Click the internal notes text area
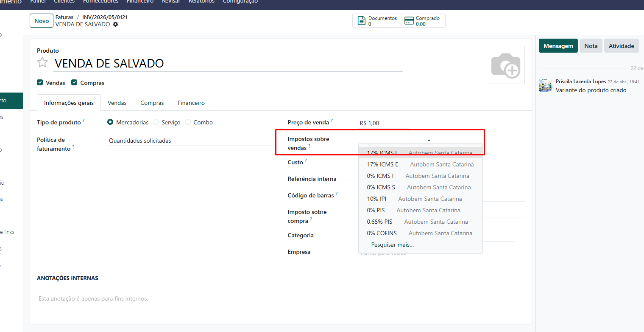Screen dimensions: 644x332 point(281,298)
